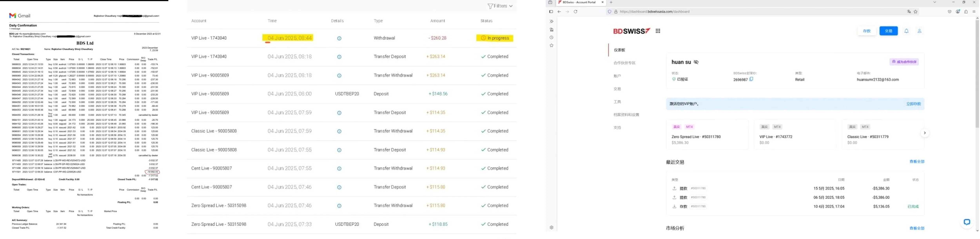This screenshot has width=980, height=239.
Task: Click 查看全部 next to 最近交易
Action: (916, 162)
